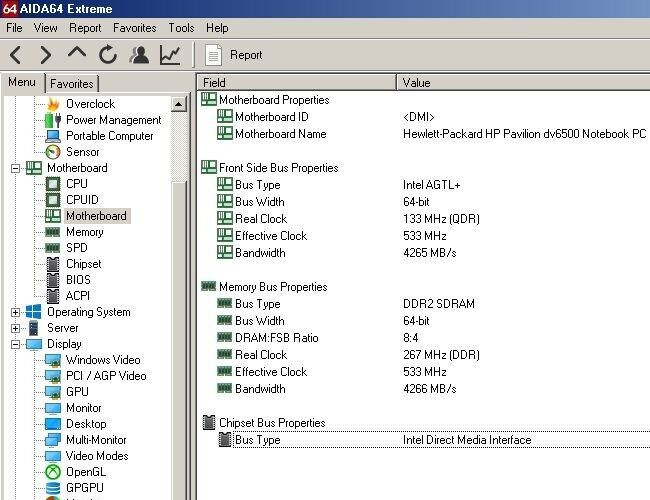Select the OpenGL Xbox-style icon
This screenshot has height=500, width=650.
tap(53, 472)
